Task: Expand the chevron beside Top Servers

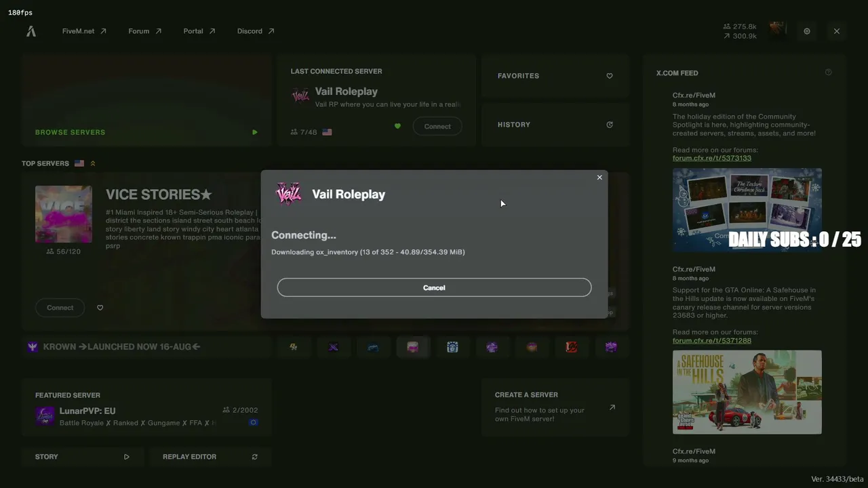Action: pyautogui.click(x=93, y=163)
